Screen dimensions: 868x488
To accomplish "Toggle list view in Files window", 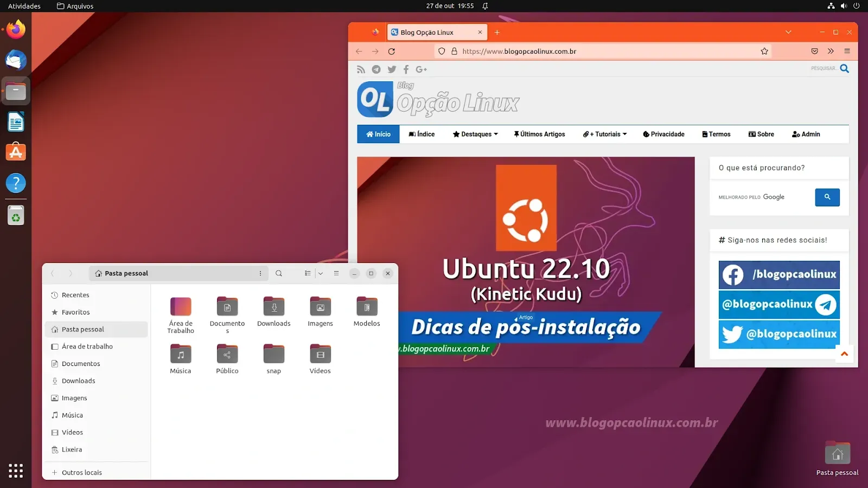I will tap(308, 273).
